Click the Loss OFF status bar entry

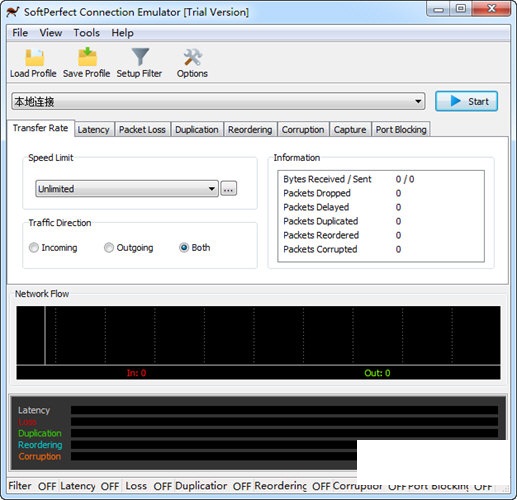click(148, 486)
